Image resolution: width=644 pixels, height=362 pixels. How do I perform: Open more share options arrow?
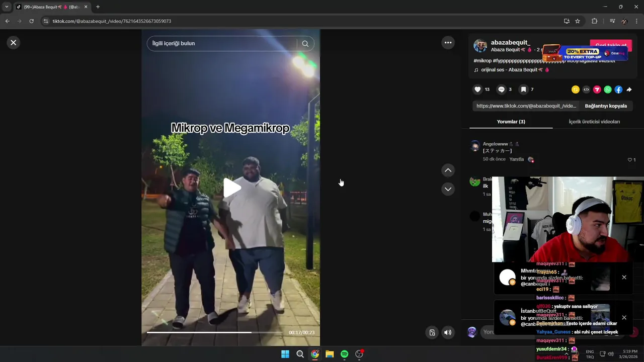tap(629, 89)
